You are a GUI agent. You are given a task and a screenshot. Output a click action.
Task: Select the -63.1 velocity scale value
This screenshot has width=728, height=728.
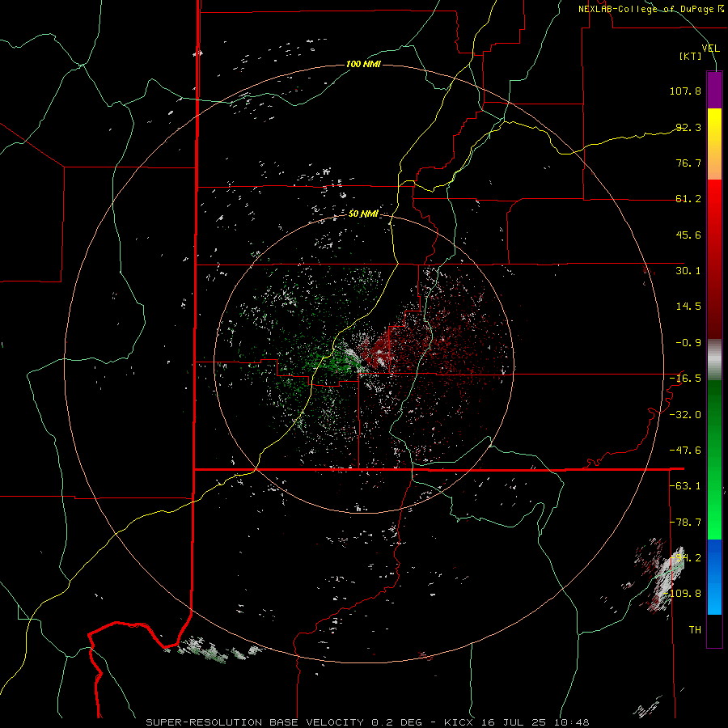685,486
